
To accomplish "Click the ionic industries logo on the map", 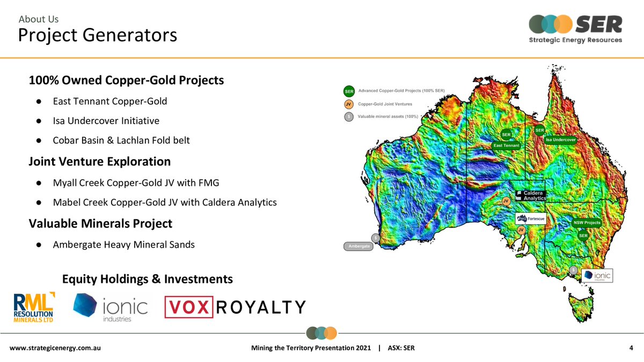I will [597, 276].
